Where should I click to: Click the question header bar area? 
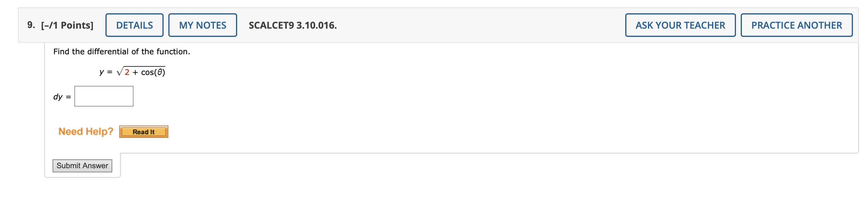click(x=438, y=24)
